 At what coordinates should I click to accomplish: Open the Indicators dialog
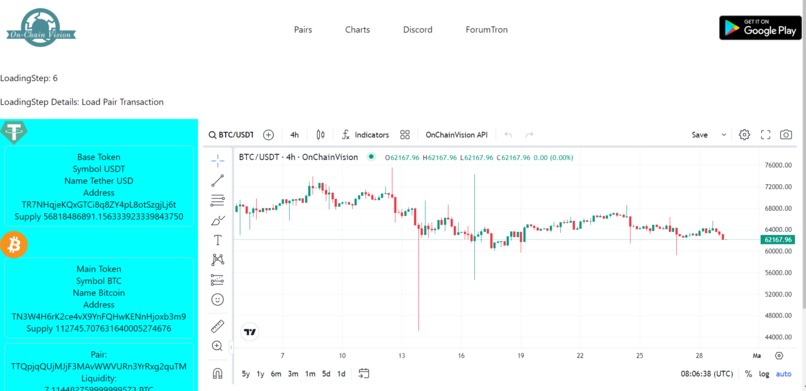click(x=365, y=135)
